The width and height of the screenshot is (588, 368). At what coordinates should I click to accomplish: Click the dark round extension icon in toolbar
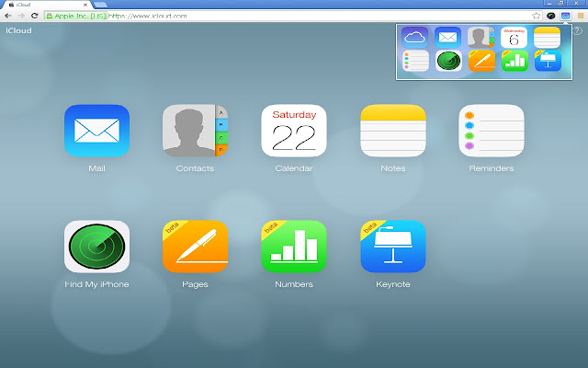(550, 16)
